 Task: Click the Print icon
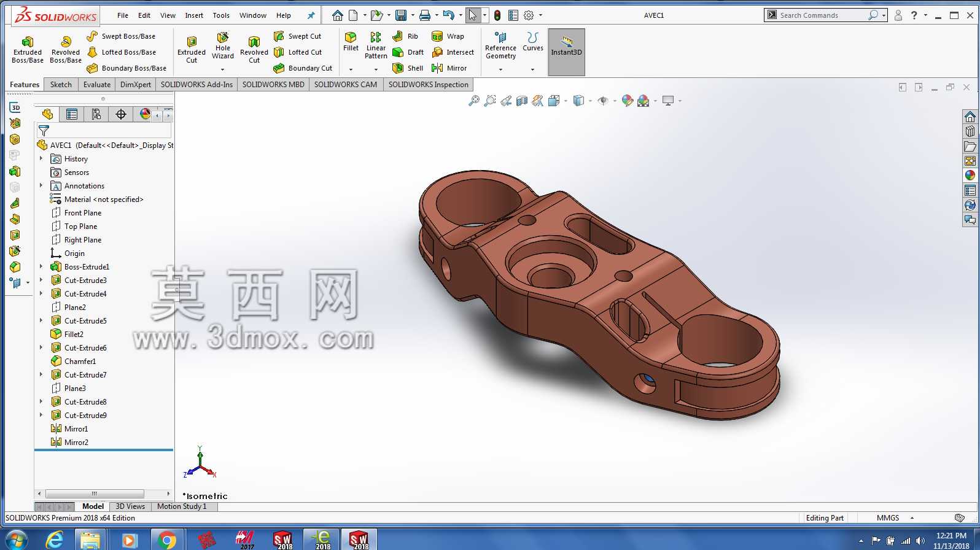(x=425, y=15)
